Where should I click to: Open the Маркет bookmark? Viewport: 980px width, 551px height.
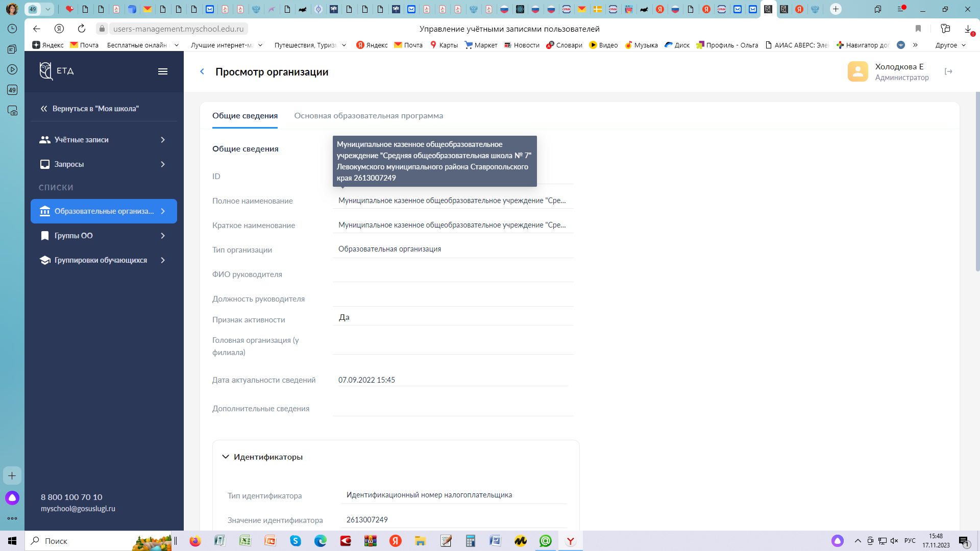coord(481,45)
